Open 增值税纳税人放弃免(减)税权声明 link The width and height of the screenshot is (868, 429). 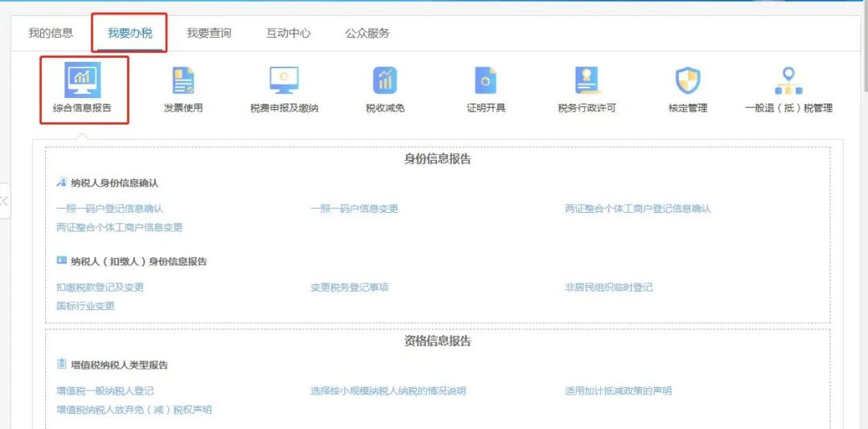(x=134, y=410)
